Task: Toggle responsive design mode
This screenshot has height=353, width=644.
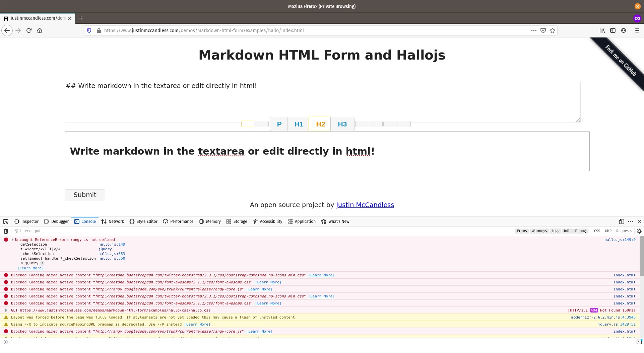Action: pos(622,222)
